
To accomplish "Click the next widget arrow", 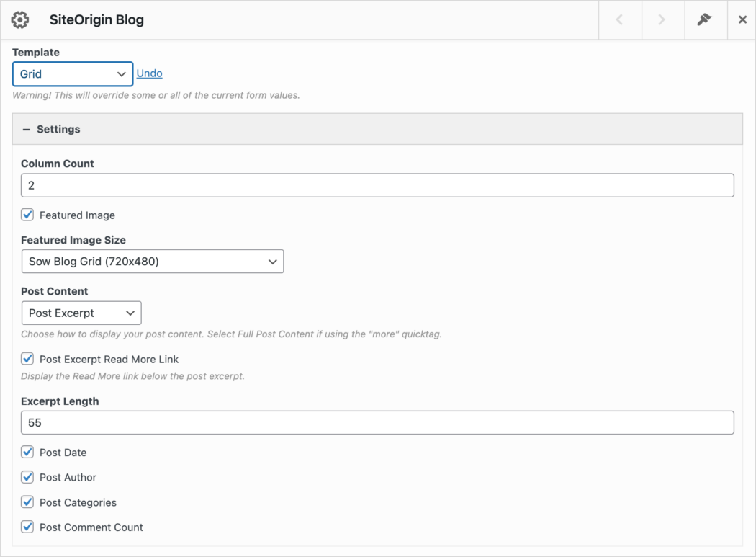I will coord(662,19).
